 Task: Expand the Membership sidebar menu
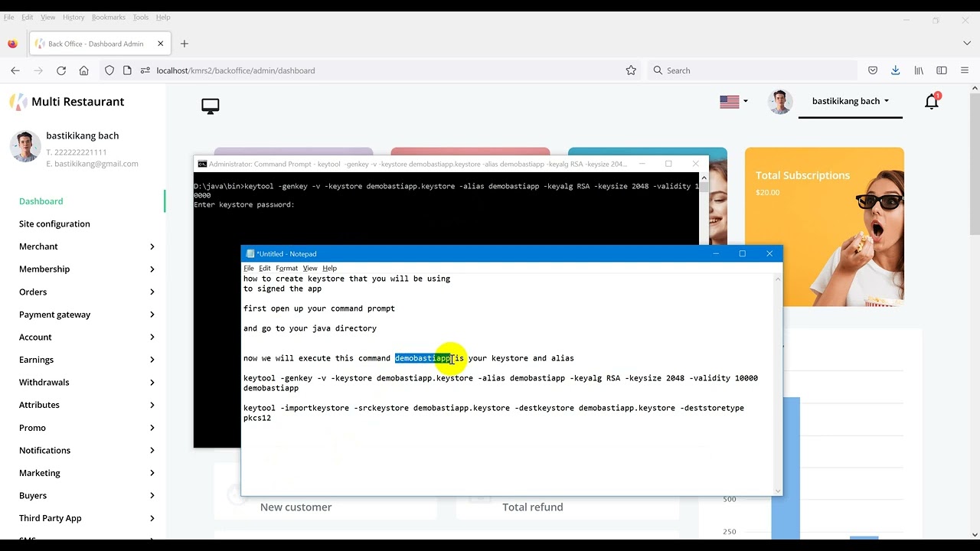pyautogui.click(x=87, y=269)
